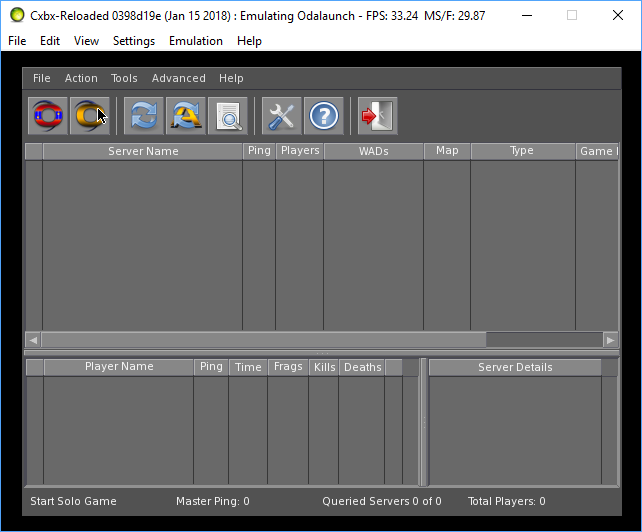Screen dimensions: 642x532
Task: Sort by Server Name column header
Action: 143,151
